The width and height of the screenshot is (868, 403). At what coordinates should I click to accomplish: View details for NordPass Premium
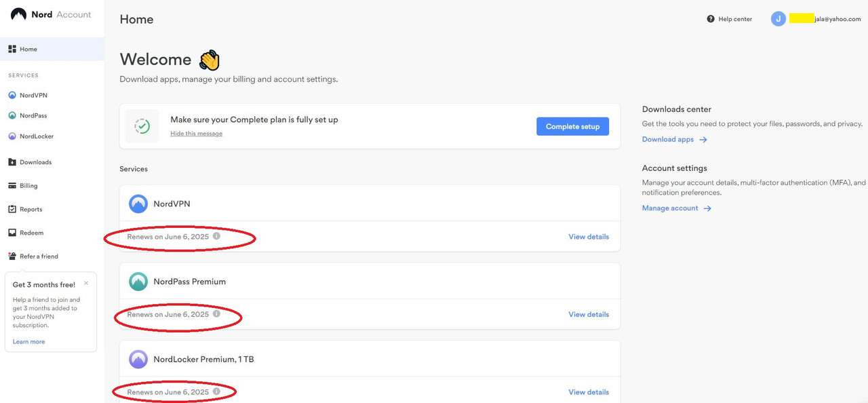(x=589, y=315)
